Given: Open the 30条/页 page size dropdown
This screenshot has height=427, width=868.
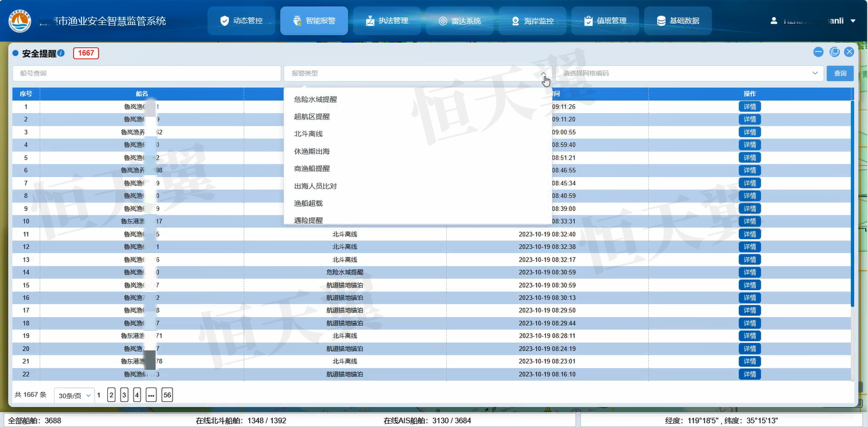Looking at the screenshot, I should [x=73, y=394].
